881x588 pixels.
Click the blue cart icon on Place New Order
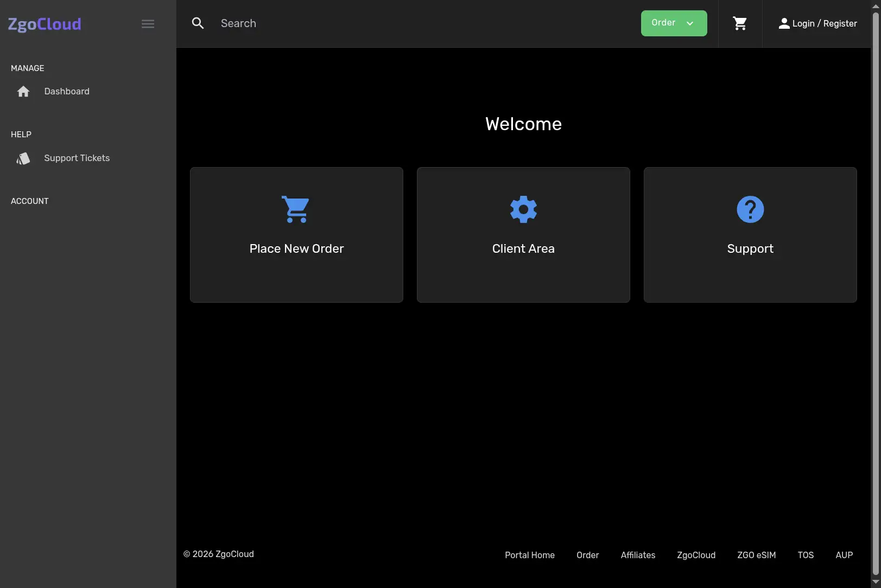296,209
